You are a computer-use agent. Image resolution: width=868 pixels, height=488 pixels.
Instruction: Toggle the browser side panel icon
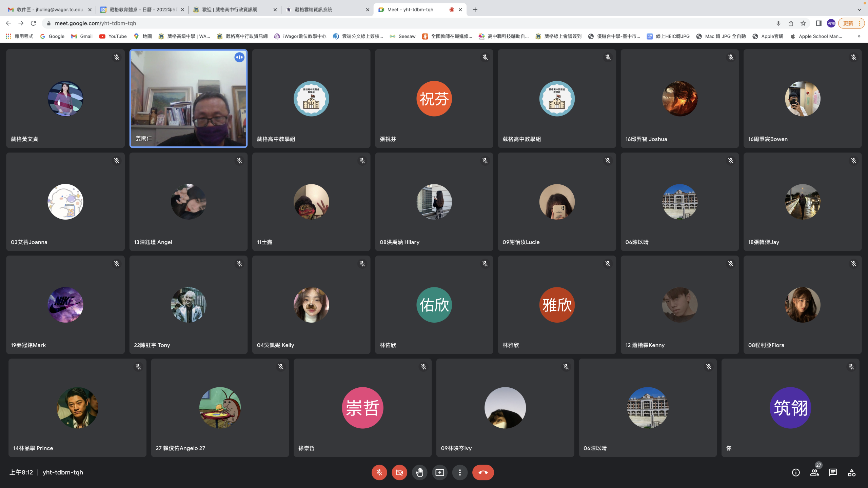click(x=818, y=23)
